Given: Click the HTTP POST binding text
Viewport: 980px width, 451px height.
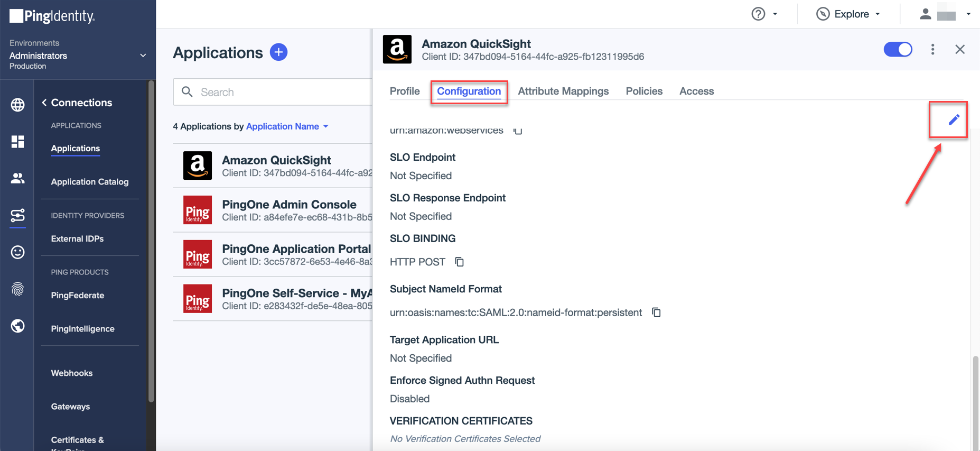Looking at the screenshot, I should coord(417,262).
